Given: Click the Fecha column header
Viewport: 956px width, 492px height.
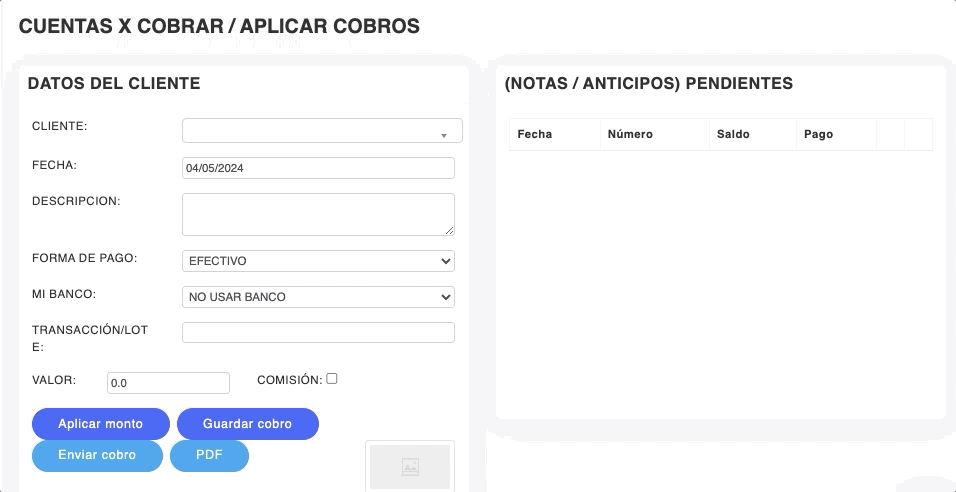Looking at the screenshot, I should click(x=535, y=134).
